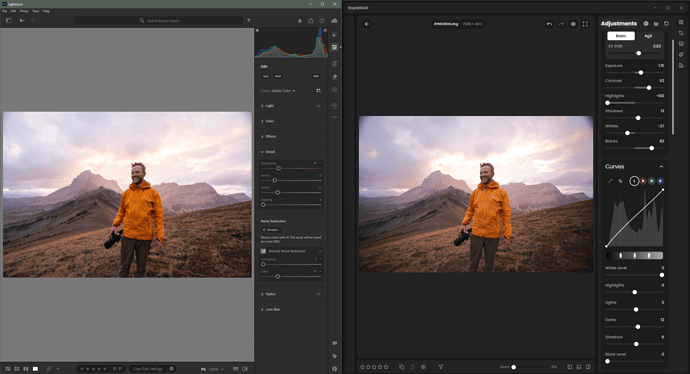Go back with Lightroom left arrow
The height and width of the screenshot is (374, 690).
pos(22,21)
